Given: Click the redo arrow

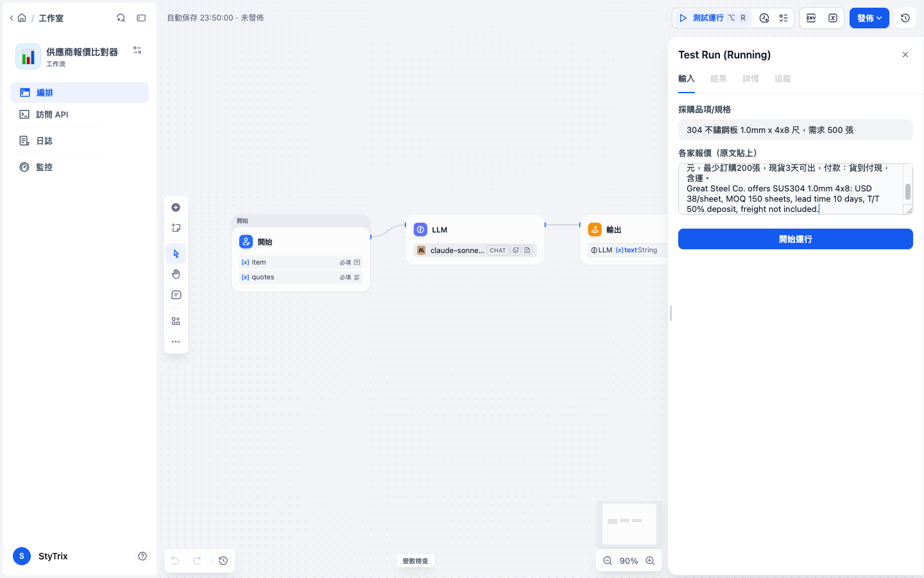Looking at the screenshot, I should point(198,561).
